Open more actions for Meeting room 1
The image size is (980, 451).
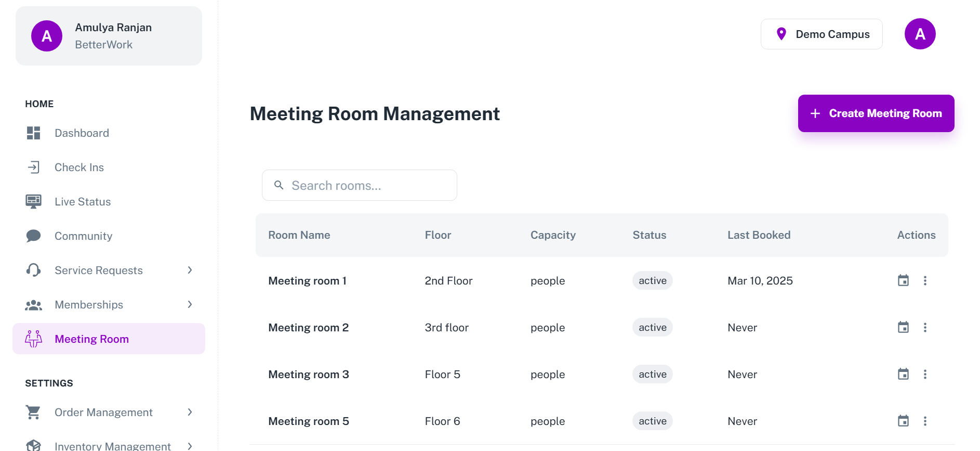coord(925,281)
